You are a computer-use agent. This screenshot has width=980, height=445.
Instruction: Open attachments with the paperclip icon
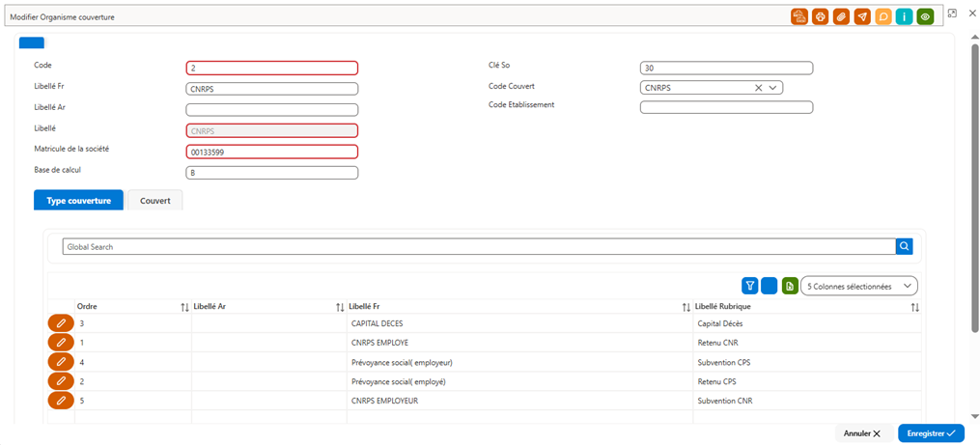tap(841, 16)
